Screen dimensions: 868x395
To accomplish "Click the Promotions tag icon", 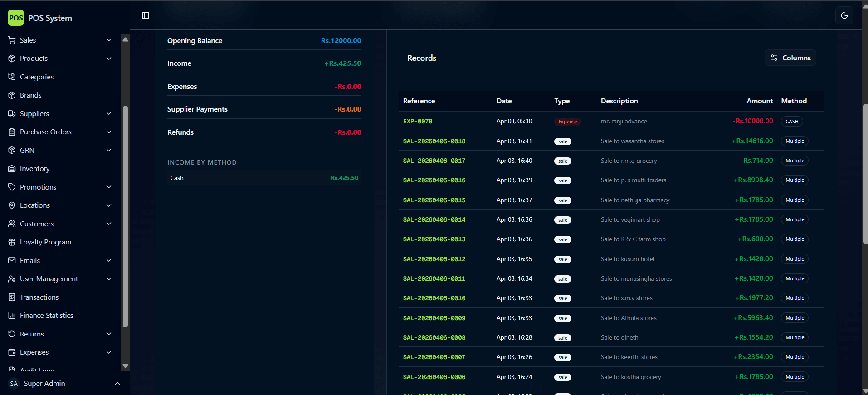I will click(12, 187).
